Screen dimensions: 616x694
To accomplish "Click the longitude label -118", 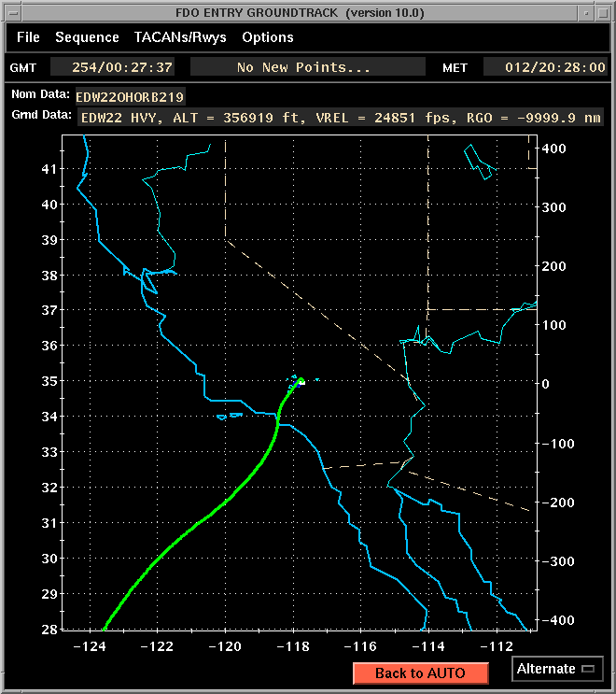I will (293, 646).
